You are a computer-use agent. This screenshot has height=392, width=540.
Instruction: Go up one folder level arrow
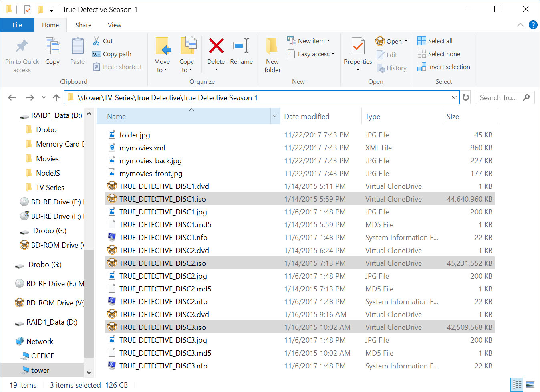coord(56,97)
